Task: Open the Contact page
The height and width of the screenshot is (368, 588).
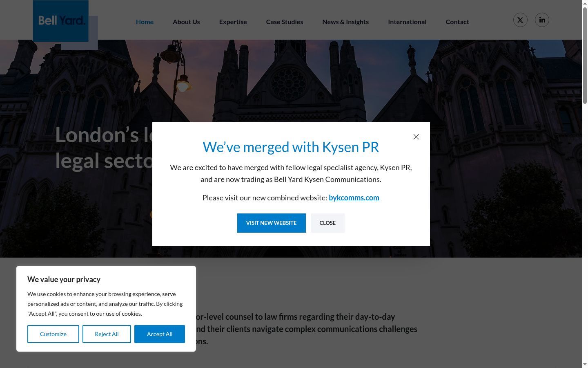Action: point(457,22)
